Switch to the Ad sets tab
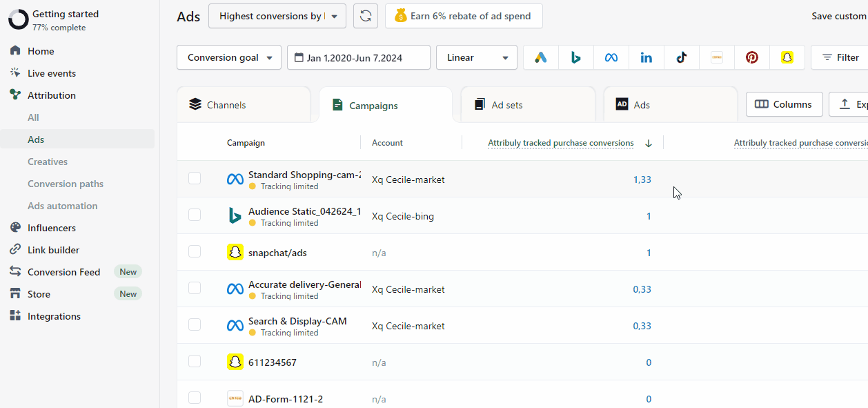The width and height of the screenshot is (868, 408). pos(527,105)
